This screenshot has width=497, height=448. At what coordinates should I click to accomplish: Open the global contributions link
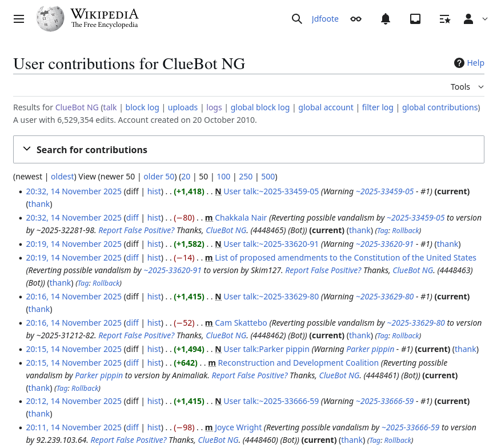[x=440, y=107]
